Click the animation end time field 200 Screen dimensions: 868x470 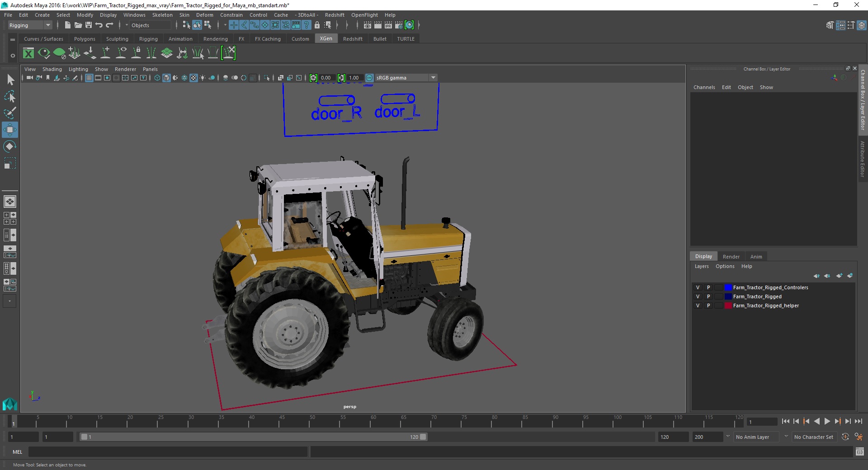(x=708, y=437)
